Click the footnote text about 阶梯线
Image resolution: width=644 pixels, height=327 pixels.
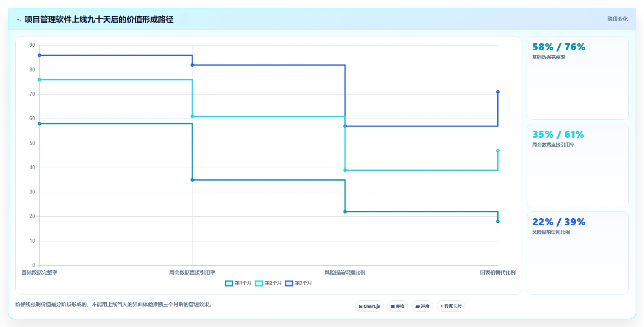pyautogui.click(x=114, y=304)
